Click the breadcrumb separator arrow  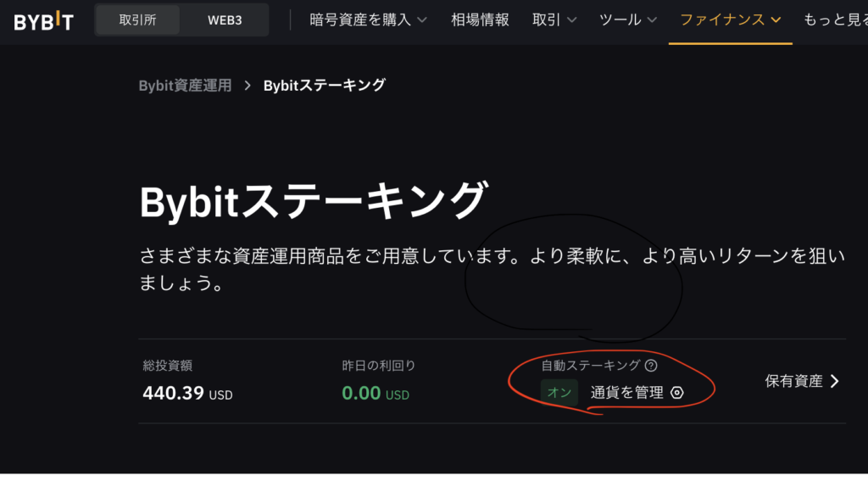click(248, 86)
